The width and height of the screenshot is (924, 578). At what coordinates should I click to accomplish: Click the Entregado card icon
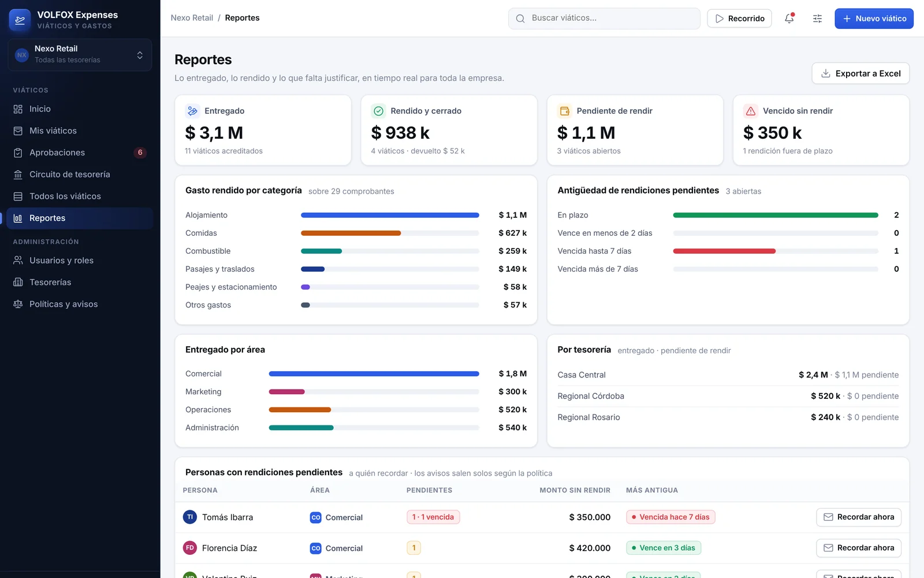tap(192, 111)
